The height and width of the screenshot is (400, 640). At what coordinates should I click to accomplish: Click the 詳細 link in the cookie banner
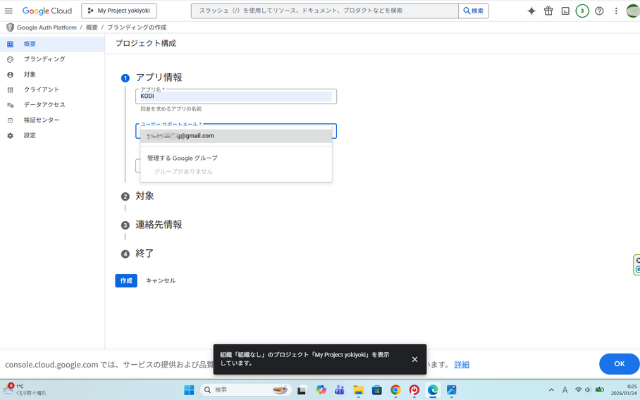pyautogui.click(x=461, y=364)
